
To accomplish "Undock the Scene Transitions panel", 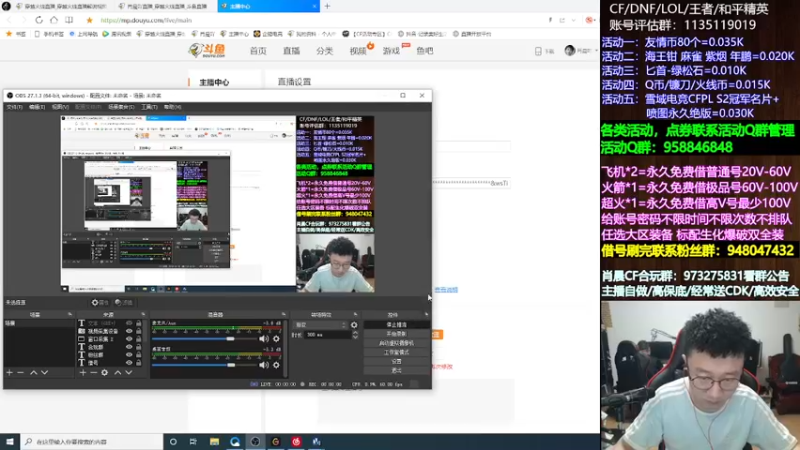I will click(355, 314).
